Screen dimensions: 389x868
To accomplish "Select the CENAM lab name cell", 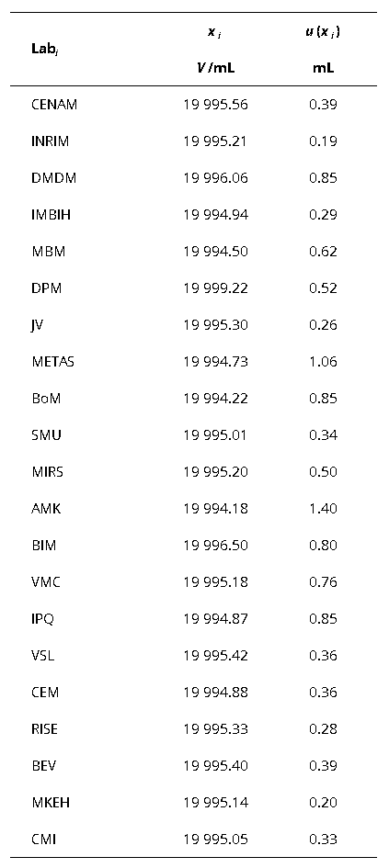I will 53,105.
